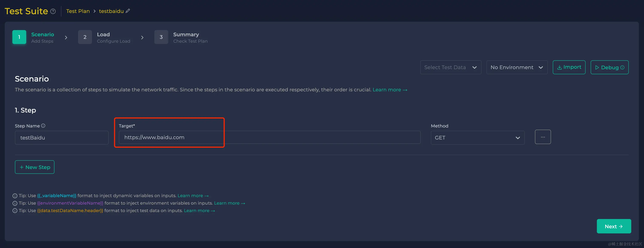The width and height of the screenshot is (644, 248).
Task: Expand the No Environment dropdown
Action: (x=517, y=67)
